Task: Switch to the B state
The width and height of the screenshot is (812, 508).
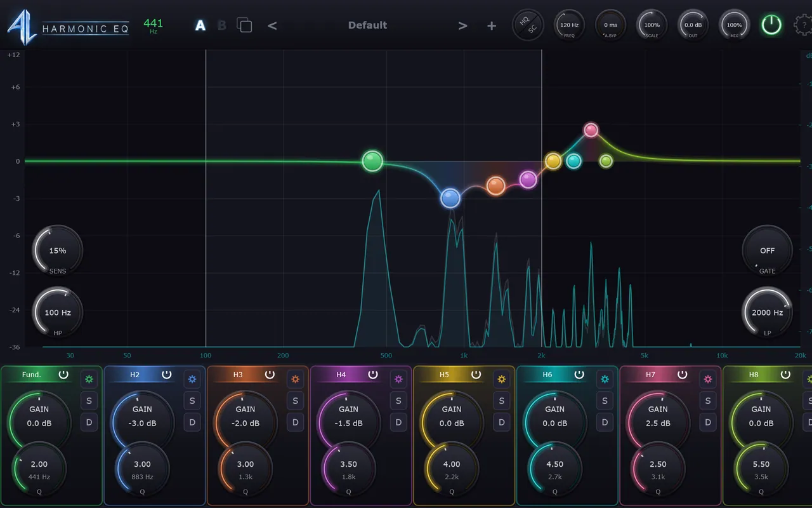Action: 221,25
